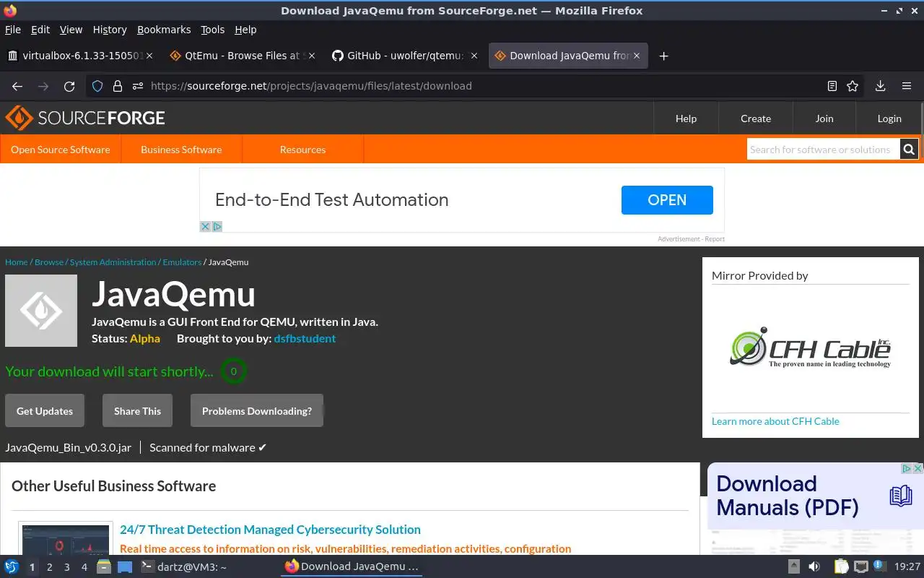The width and height of the screenshot is (924, 578).
Task: Open the Tools menu
Action: tap(213, 30)
